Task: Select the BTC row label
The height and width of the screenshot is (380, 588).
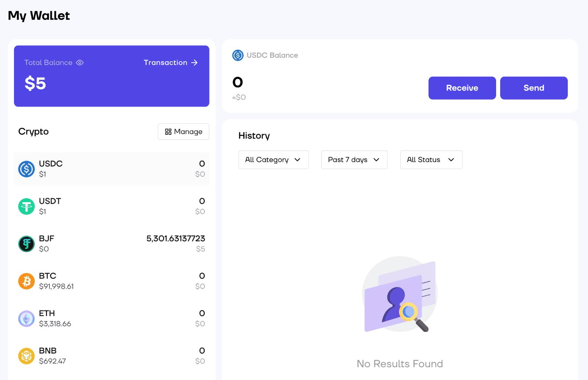Action: (x=48, y=276)
